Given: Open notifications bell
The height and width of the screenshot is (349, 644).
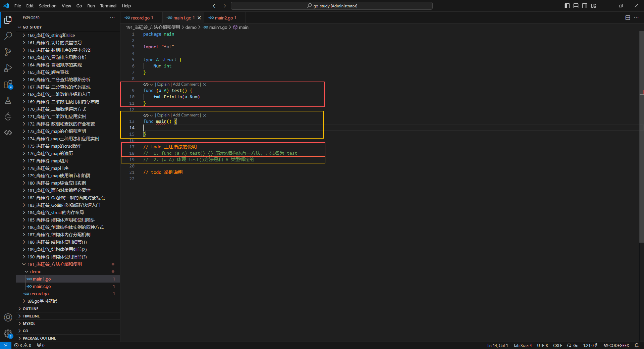Looking at the screenshot, I should (x=637, y=345).
